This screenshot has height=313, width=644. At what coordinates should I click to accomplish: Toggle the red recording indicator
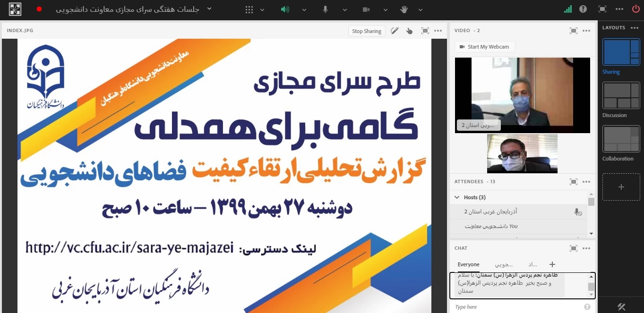pos(39,9)
